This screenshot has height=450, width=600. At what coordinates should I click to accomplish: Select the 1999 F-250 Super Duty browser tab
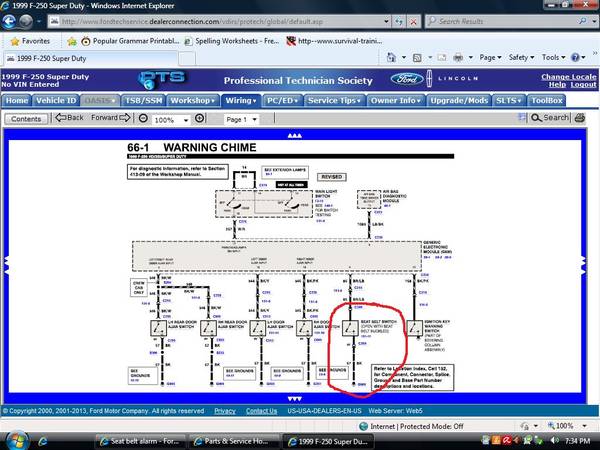91,59
